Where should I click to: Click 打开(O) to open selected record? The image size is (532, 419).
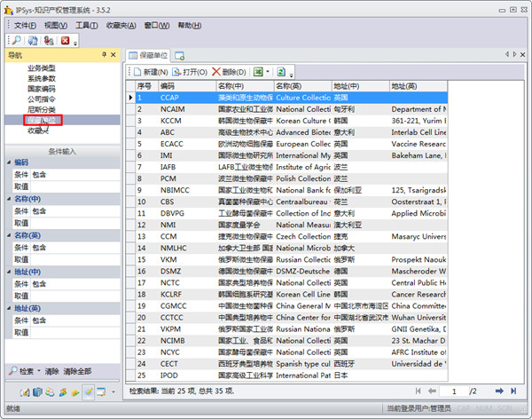click(x=190, y=72)
